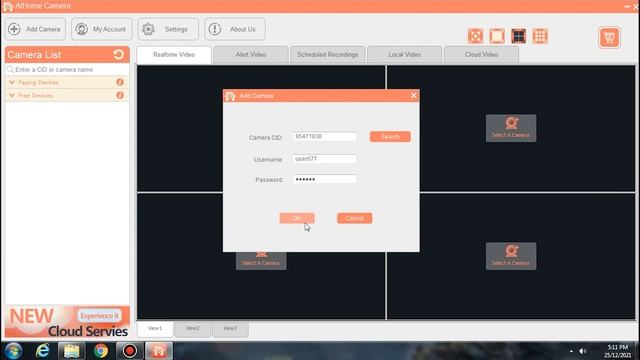The image size is (640, 360).
Task: Click the Camera CID input field
Action: [x=324, y=137]
